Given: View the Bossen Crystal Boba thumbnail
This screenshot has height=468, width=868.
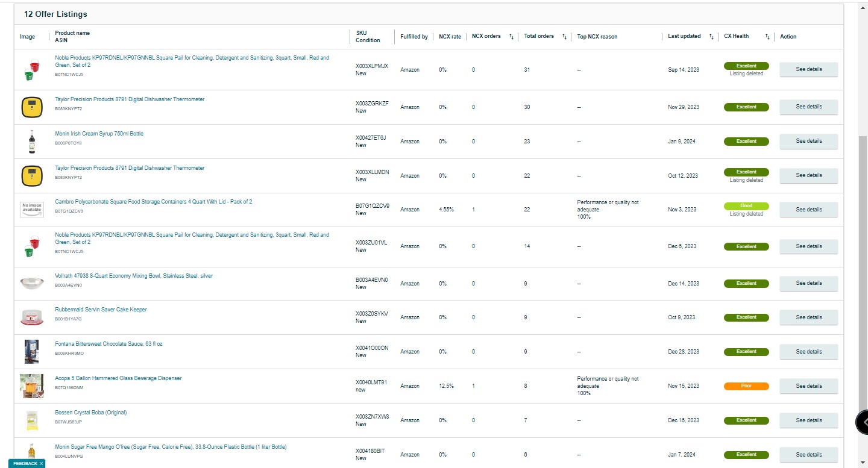Looking at the screenshot, I should (x=32, y=420).
